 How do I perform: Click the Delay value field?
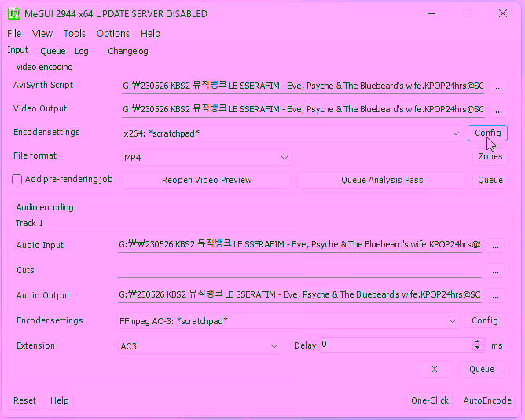[x=396, y=345]
